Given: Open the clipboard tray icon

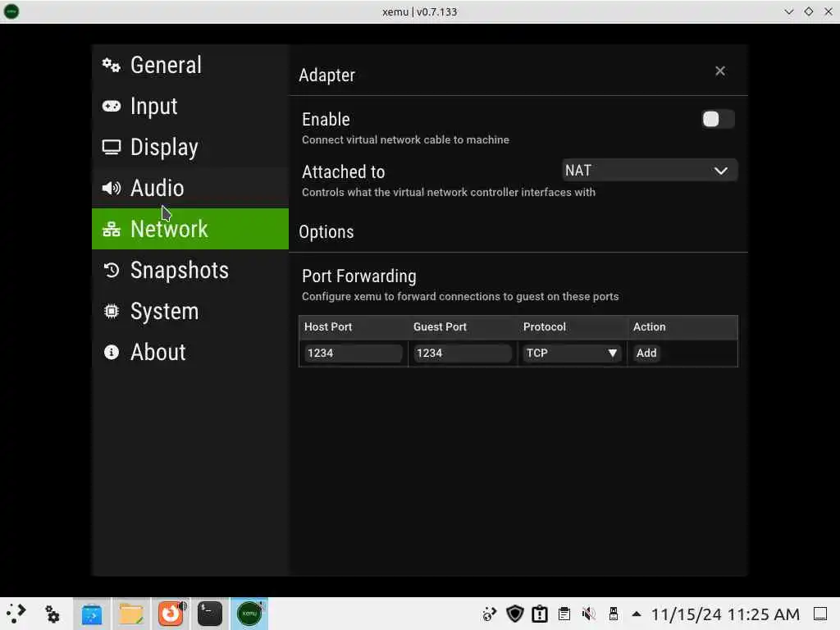Looking at the screenshot, I should pyautogui.click(x=564, y=614).
